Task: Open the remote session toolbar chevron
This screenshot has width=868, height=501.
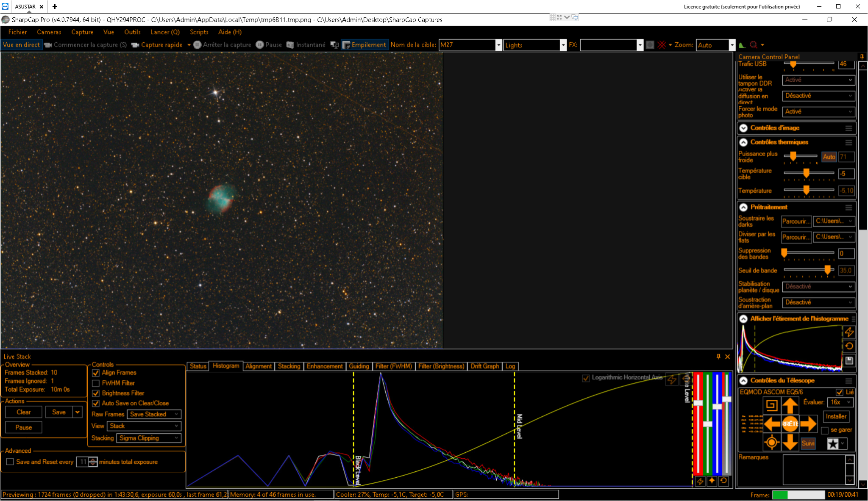Action: (567, 17)
